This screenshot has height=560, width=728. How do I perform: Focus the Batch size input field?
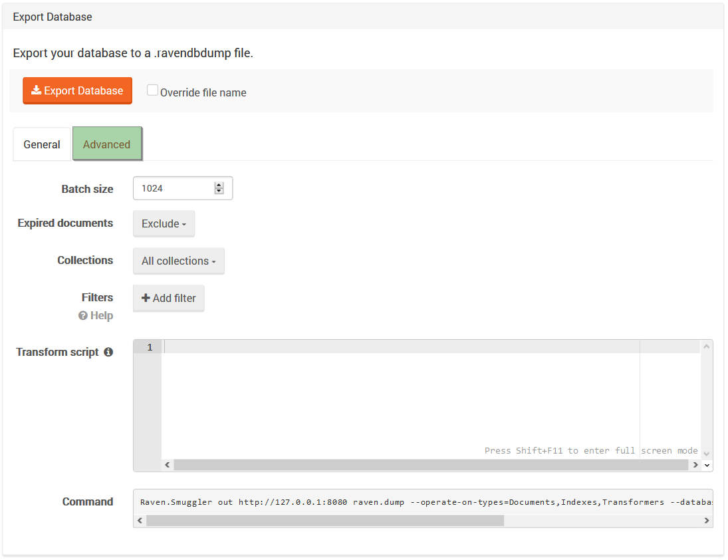tap(182, 188)
